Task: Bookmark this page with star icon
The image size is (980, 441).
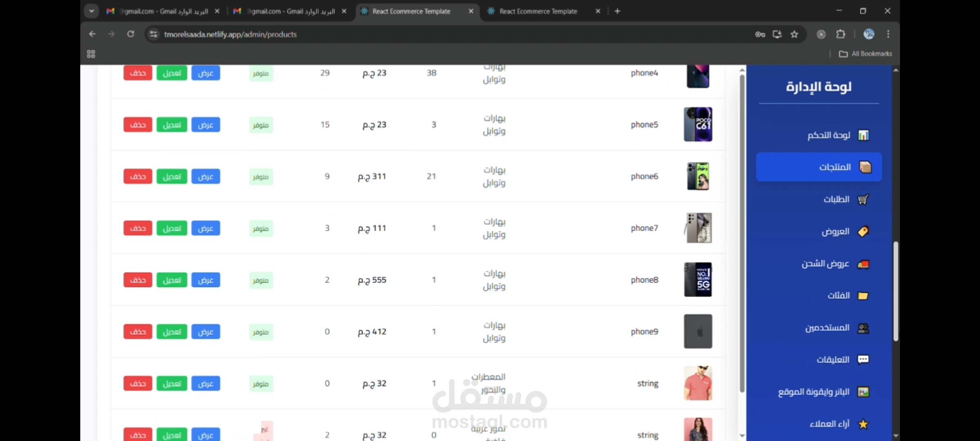Action: pos(794,34)
